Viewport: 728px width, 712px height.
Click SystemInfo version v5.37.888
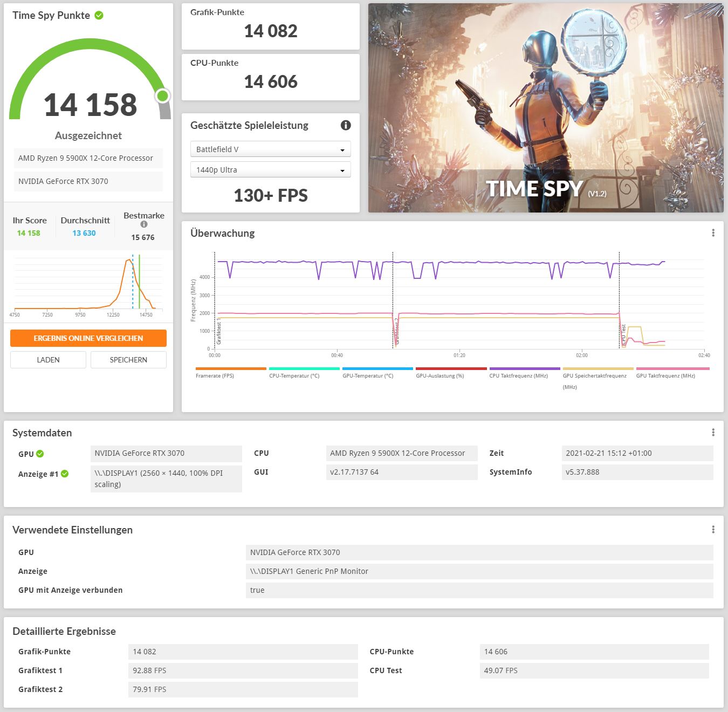pos(637,472)
